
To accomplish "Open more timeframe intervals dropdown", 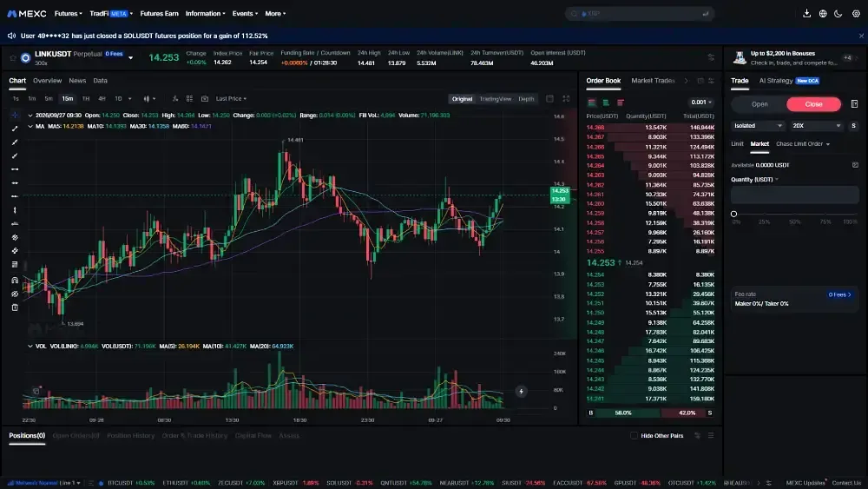I will tap(130, 98).
